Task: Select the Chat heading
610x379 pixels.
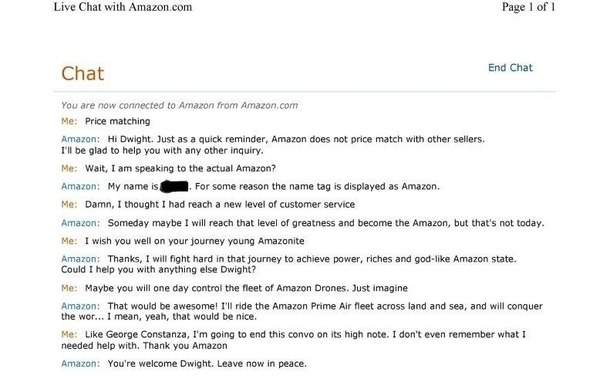Action: pos(83,74)
